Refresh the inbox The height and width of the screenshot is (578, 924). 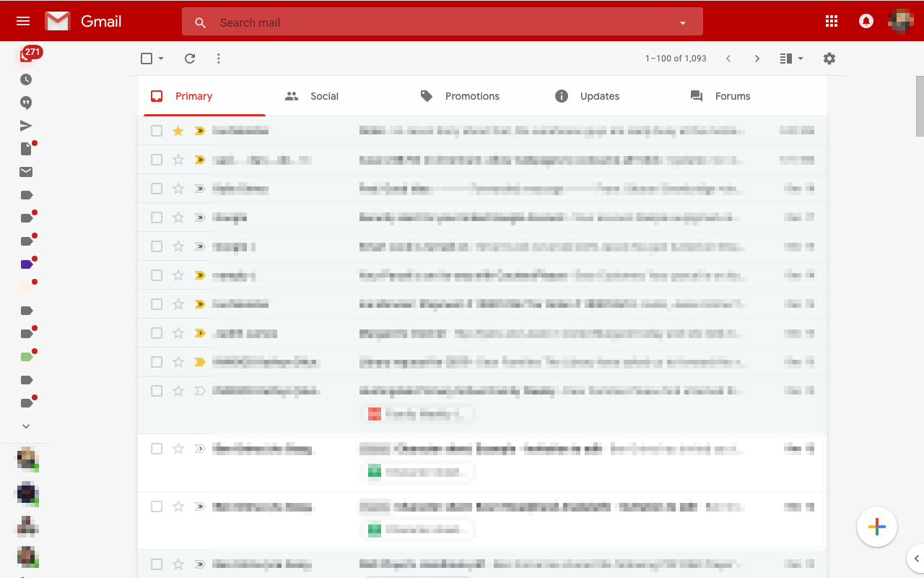(190, 58)
